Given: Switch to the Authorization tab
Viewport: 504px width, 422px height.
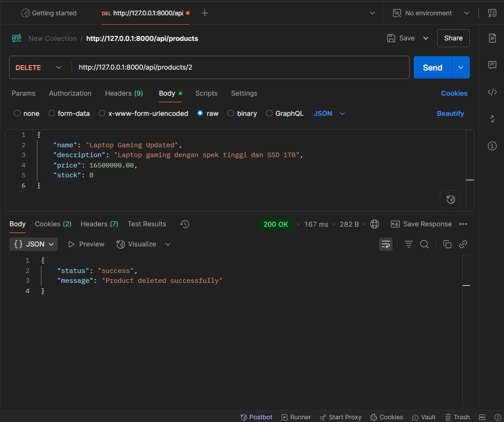Looking at the screenshot, I should (70, 93).
